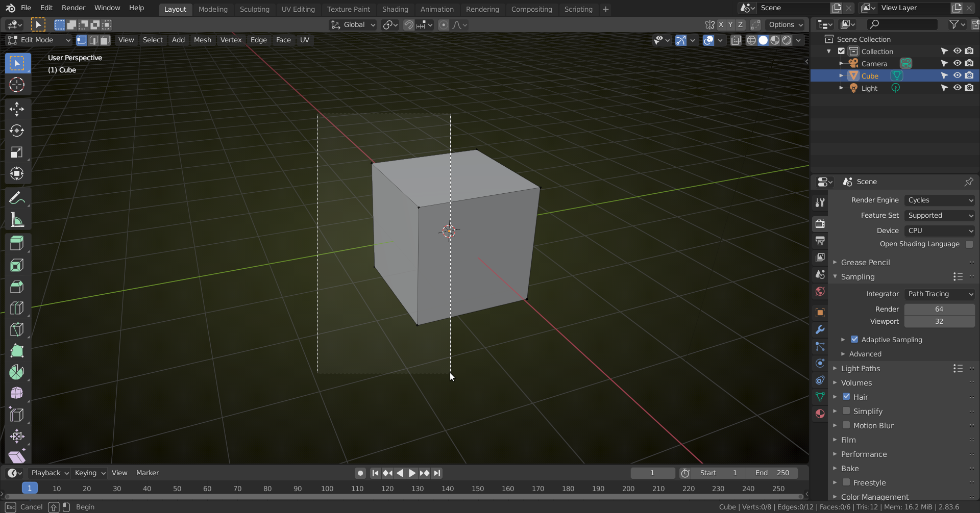Select the Annotate tool
The height and width of the screenshot is (513, 980).
[x=17, y=198]
